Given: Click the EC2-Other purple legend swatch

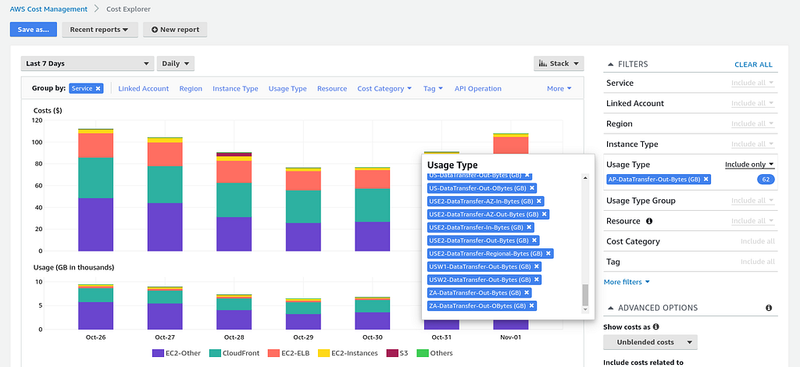Looking at the screenshot, I should (158, 353).
